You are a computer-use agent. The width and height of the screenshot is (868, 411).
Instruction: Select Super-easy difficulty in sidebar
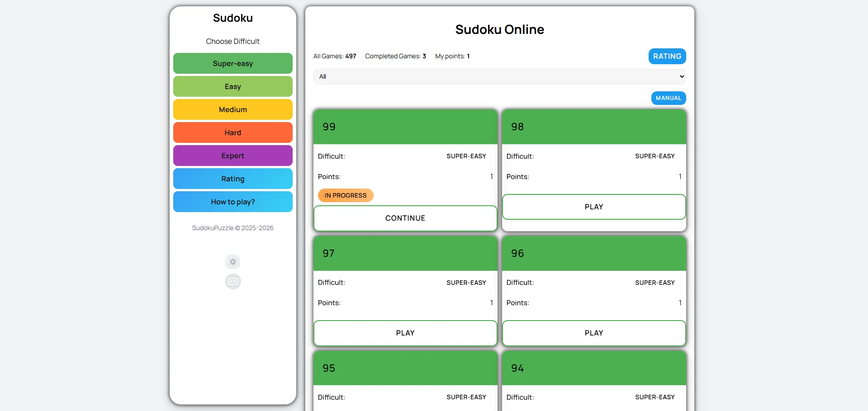[232, 63]
